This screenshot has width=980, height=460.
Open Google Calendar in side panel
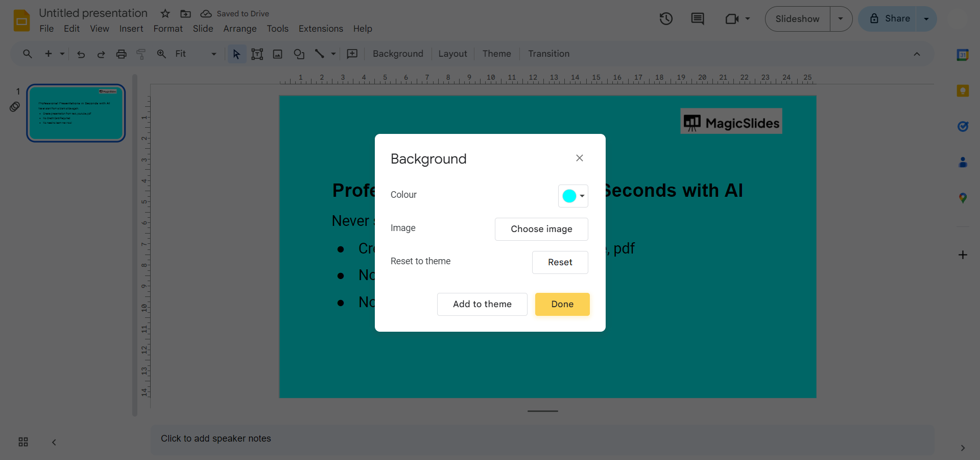pyautogui.click(x=963, y=55)
